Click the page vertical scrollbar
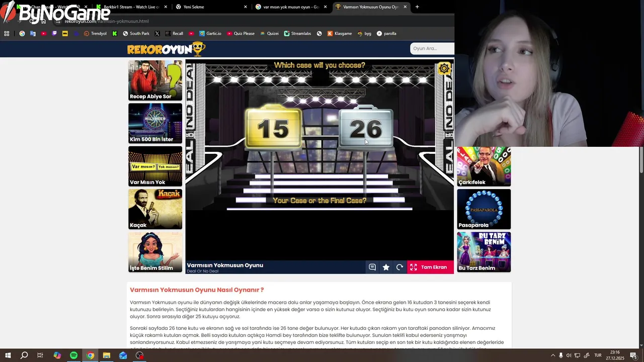 tap(641, 161)
